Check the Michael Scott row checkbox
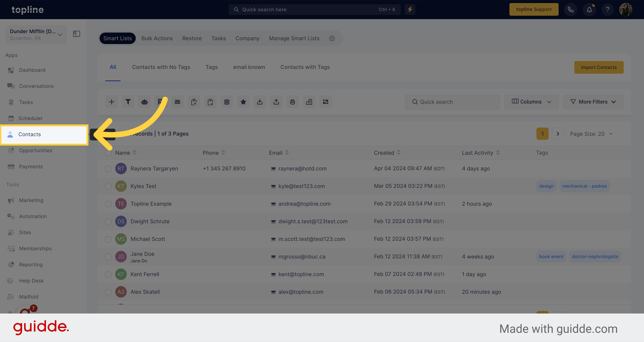644x342 pixels. click(108, 239)
